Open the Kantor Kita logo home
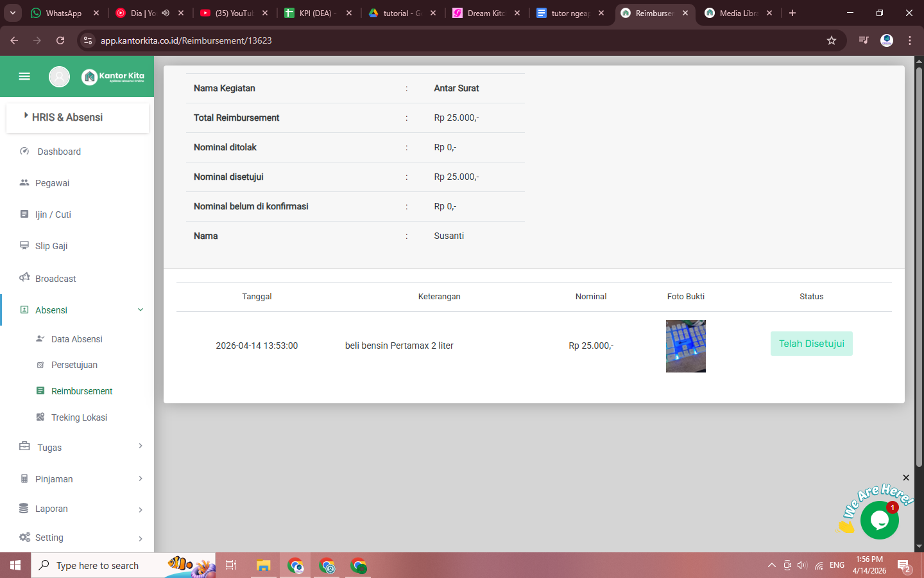Viewport: 924px width, 578px height. pyautogui.click(x=113, y=76)
